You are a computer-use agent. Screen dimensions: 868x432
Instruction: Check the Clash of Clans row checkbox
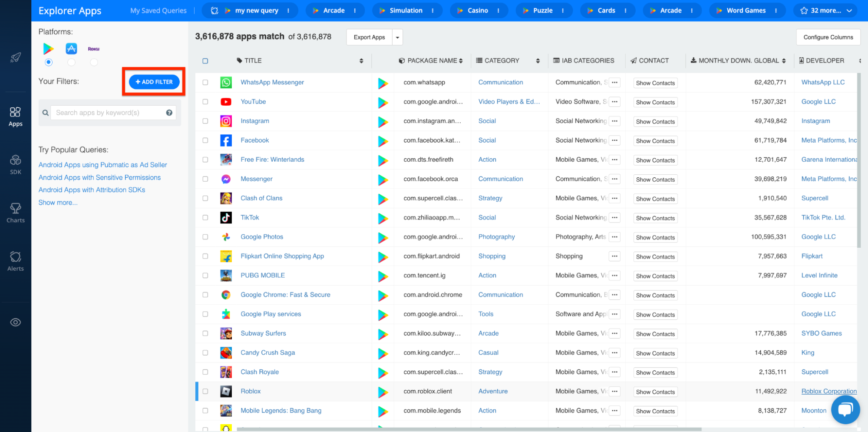coord(205,198)
